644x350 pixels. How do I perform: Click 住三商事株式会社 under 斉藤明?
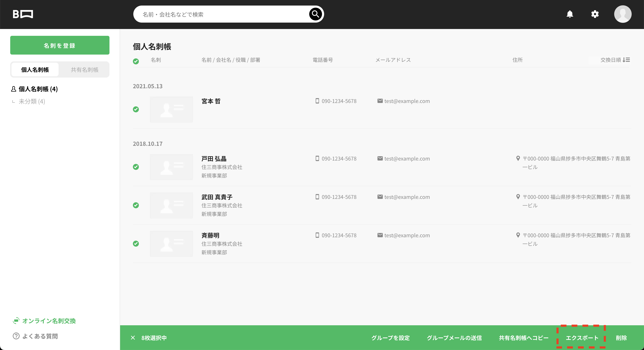[x=222, y=244]
